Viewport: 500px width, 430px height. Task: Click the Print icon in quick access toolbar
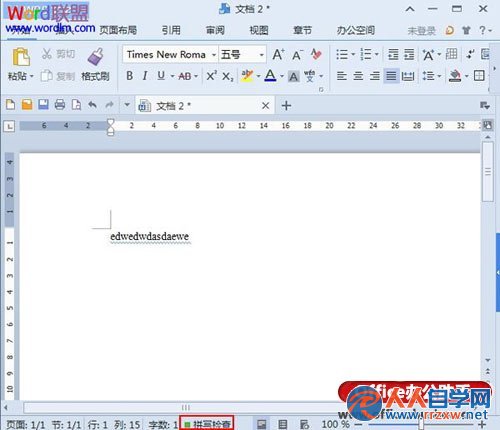[60, 105]
